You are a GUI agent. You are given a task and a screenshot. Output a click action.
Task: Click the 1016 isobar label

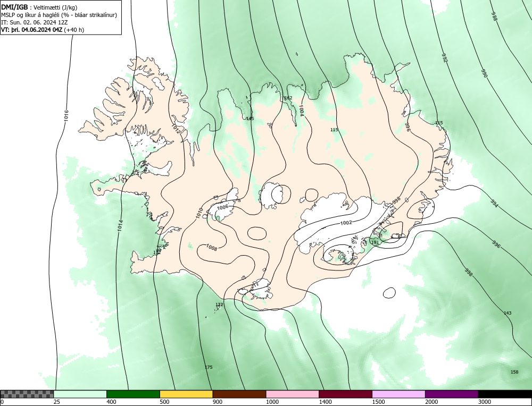(x=66, y=116)
